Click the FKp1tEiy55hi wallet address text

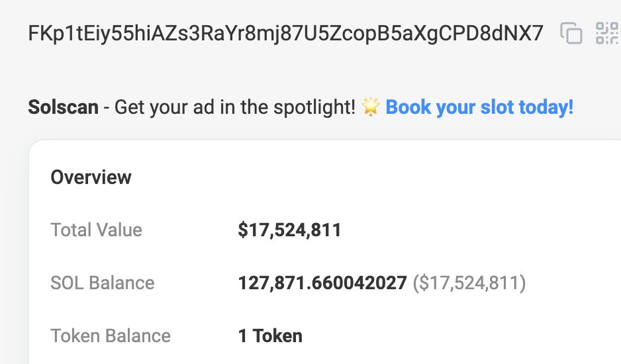285,33
